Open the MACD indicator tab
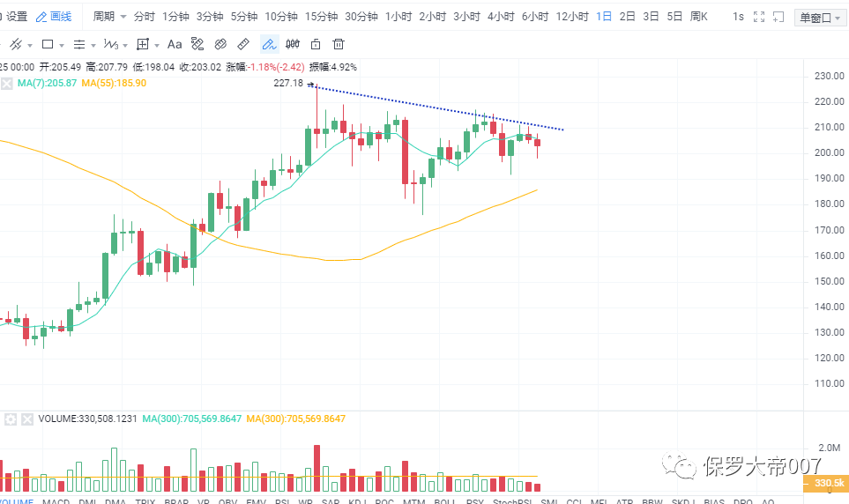This screenshot has width=849, height=504. [56, 500]
